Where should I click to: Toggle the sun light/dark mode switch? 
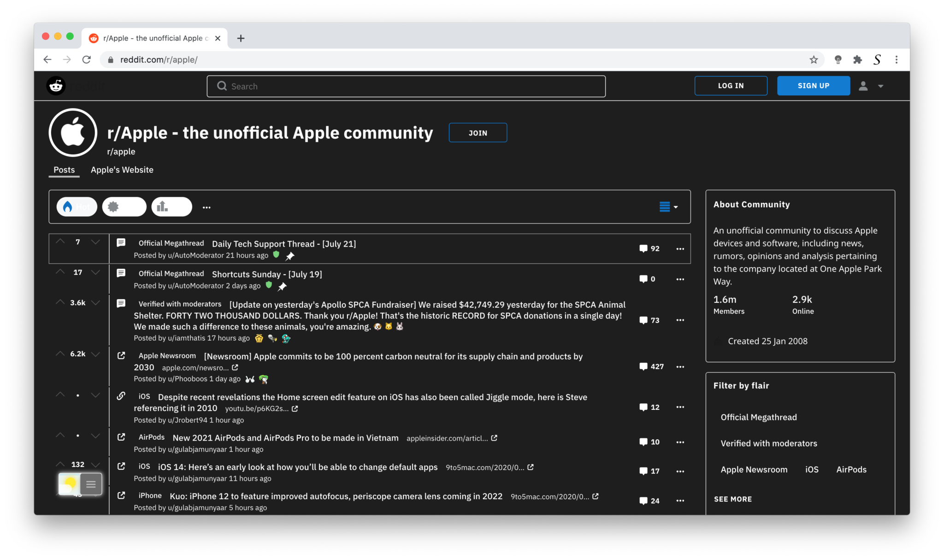click(x=70, y=483)
